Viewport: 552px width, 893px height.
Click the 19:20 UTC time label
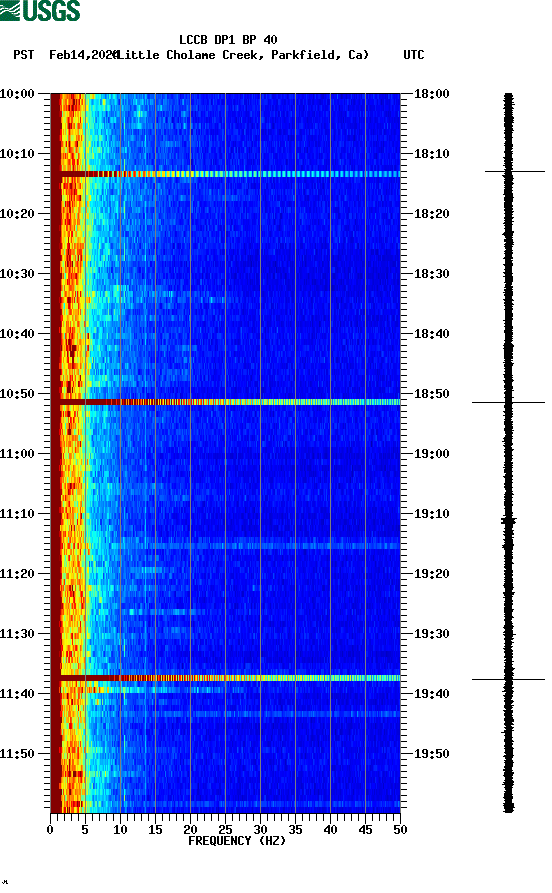click(x=431, y=574)
